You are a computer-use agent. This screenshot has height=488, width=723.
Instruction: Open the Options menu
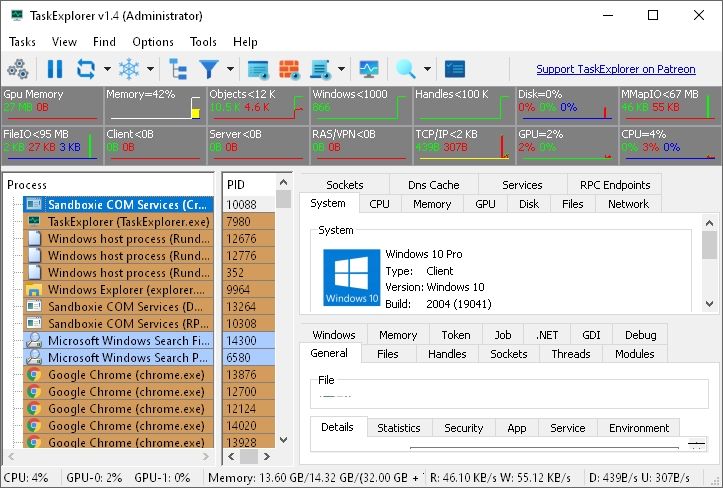click(153, 42)
